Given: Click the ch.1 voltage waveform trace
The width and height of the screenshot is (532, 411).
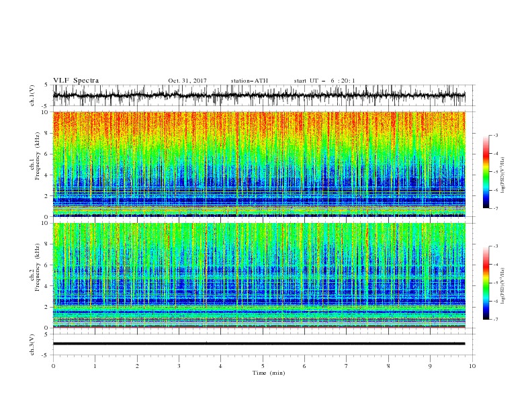Looking at the screenshot, I should point(259,95).
